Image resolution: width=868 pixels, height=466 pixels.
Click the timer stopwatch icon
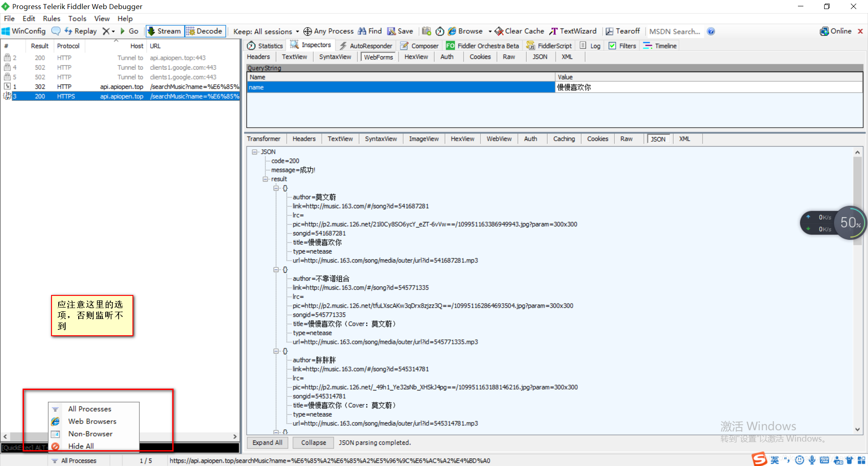pos(439,31)
